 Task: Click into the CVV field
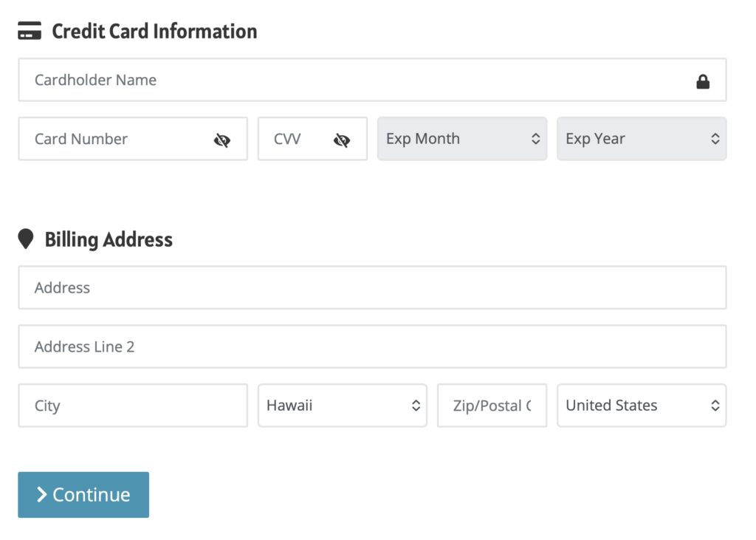click(312, 139)
